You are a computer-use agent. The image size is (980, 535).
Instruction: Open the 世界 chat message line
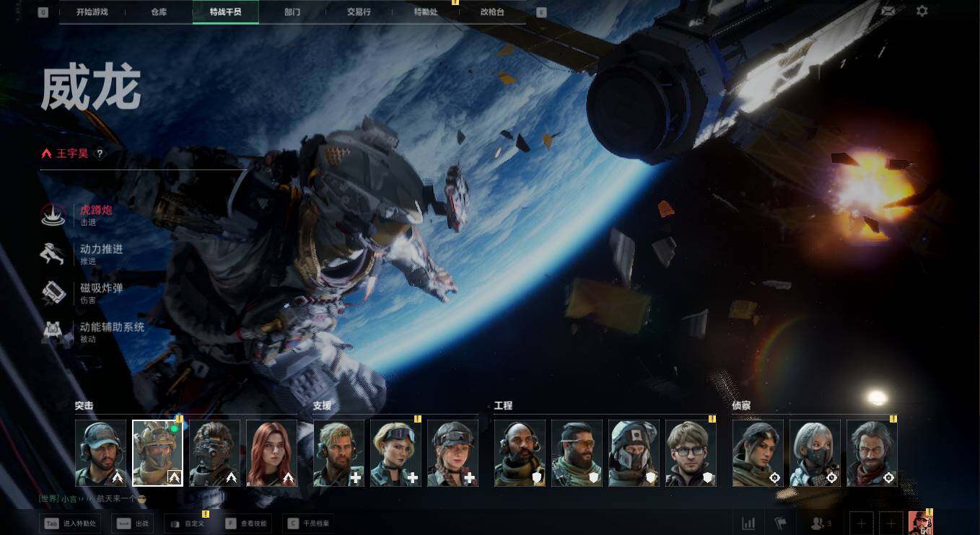92,499
